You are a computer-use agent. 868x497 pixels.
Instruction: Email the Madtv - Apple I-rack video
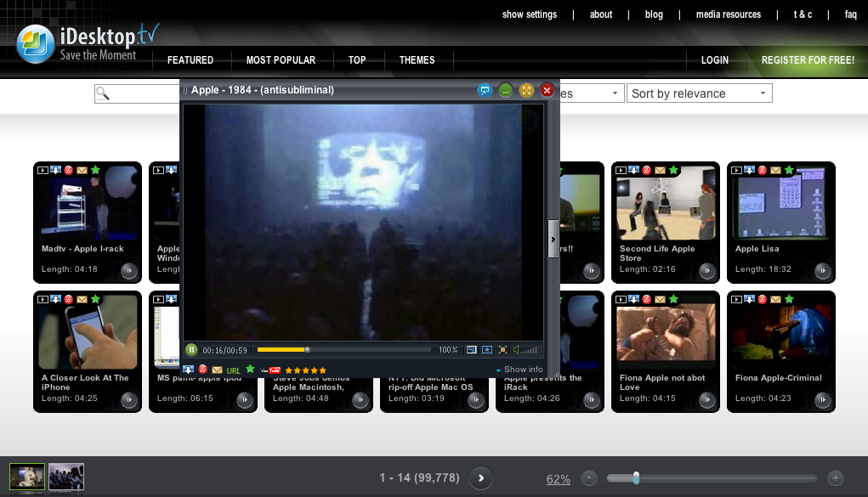(x=82, y=170)
